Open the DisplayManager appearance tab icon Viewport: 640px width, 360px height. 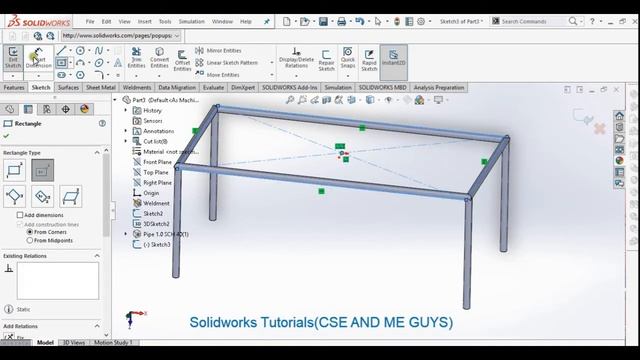click(x=84, y=109)
